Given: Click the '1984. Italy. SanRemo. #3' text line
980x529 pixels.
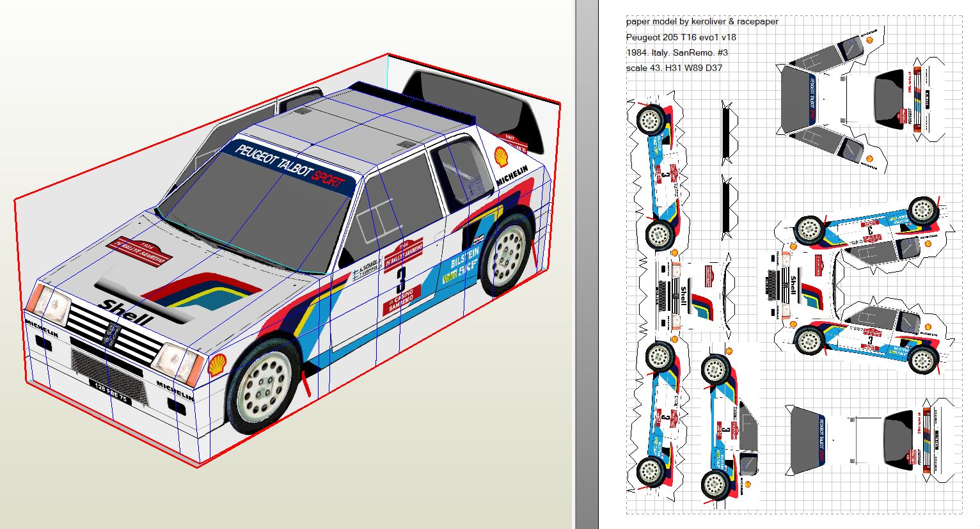Looking at the screenshot, I should pyautogui.click(x=677, y=52).
